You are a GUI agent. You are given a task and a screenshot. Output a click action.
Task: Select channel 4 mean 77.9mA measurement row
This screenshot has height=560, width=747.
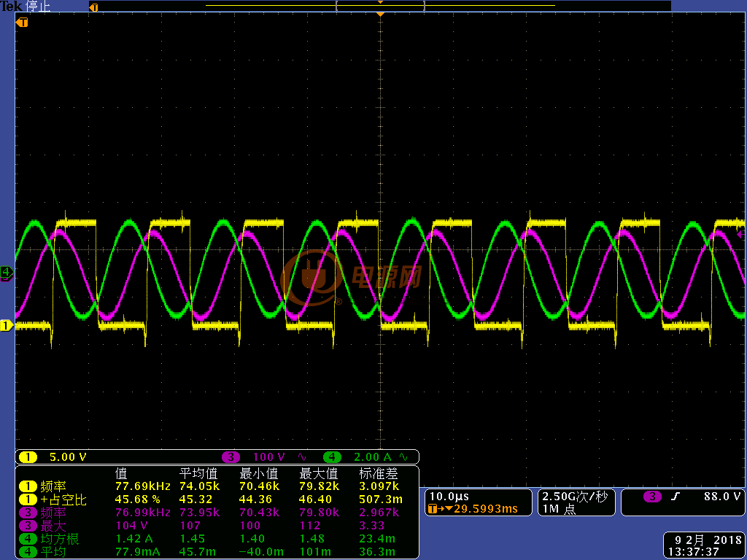[217, 552]
